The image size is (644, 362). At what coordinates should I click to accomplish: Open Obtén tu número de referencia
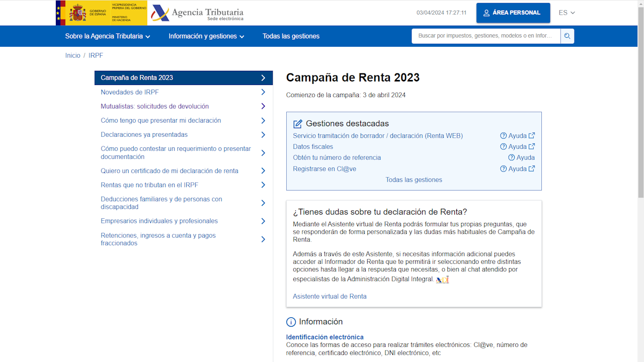point(337,157)
